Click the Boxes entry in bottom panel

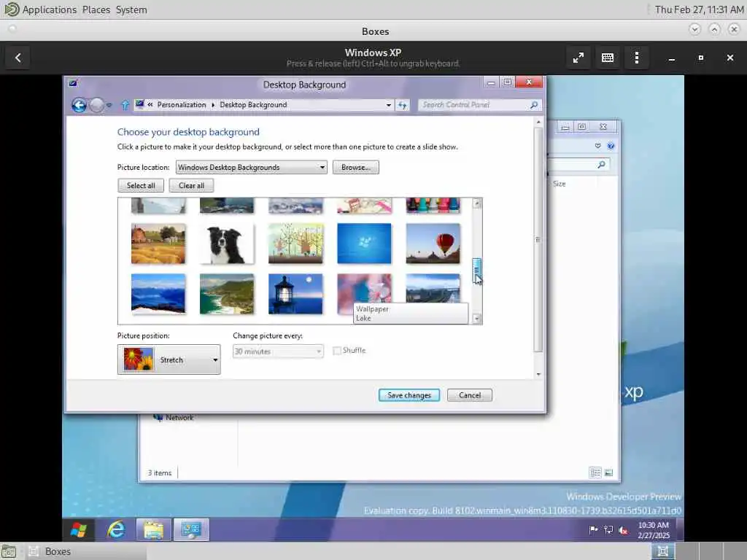point(86,551)
